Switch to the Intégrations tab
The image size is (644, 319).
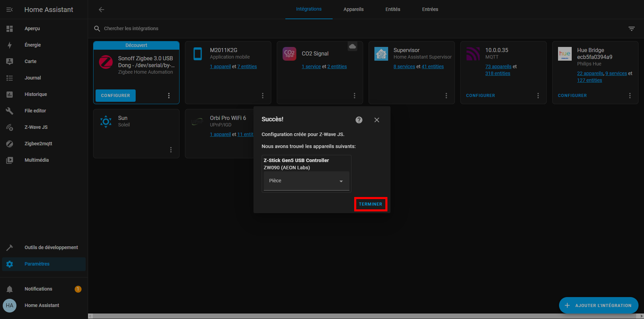309,9
